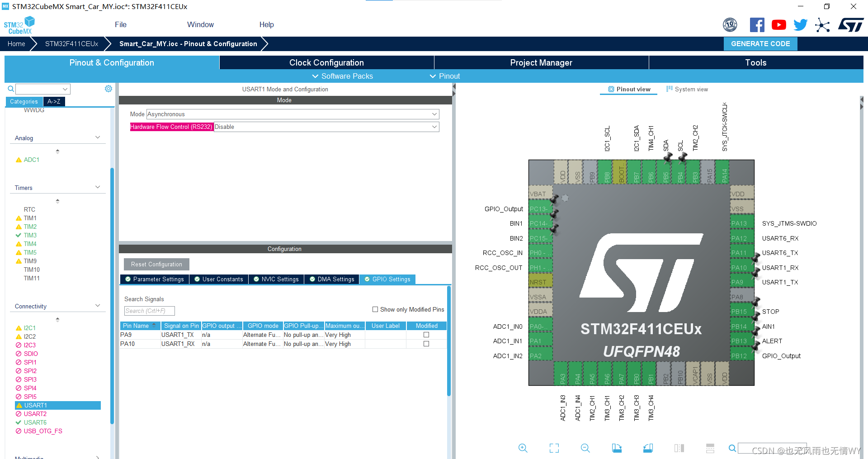868x459 pixels.
Task: Rotate chip view counter-clockwise
Action: tap(648, 448)
